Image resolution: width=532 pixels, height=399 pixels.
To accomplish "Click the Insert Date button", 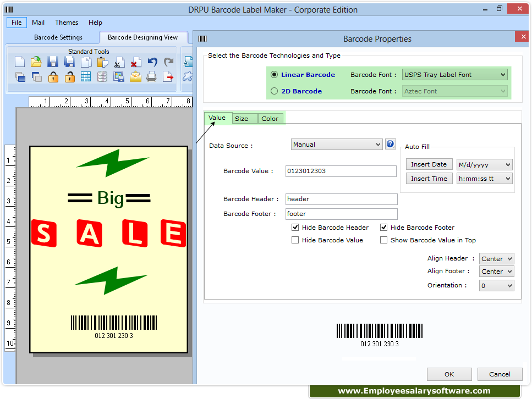I will (x=429, y=164).
